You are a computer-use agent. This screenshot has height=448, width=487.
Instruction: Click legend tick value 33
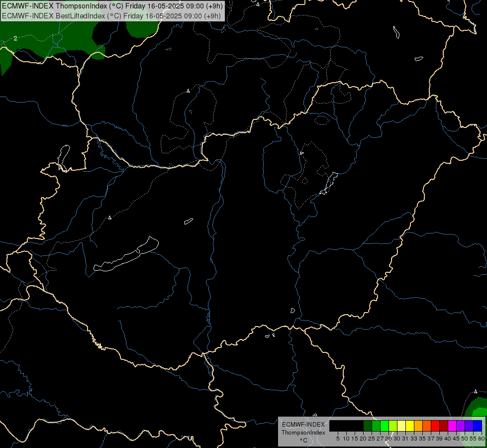(414, 439)
